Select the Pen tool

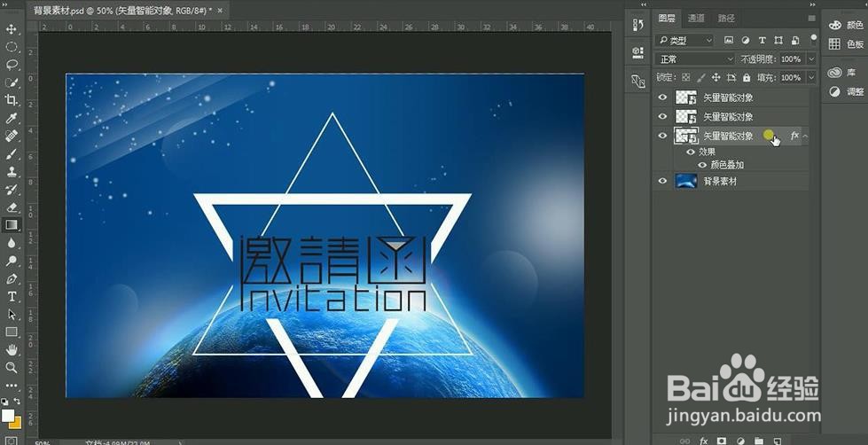[11, 278]
